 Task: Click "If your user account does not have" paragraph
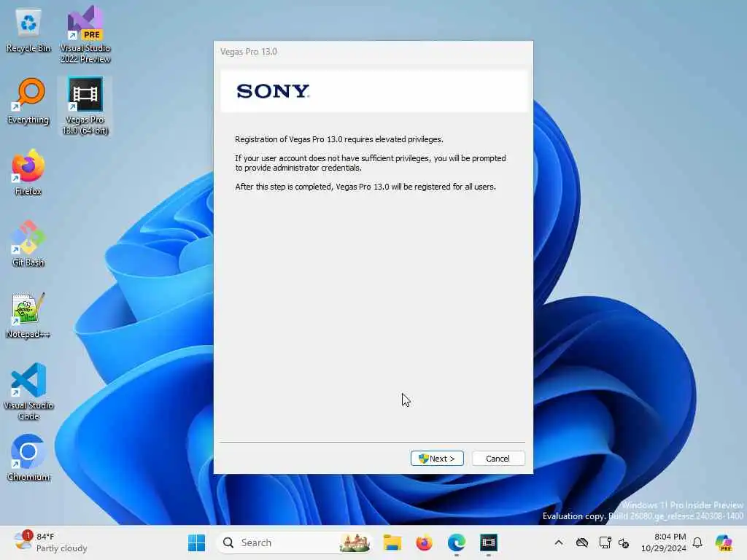click(370, 163)
